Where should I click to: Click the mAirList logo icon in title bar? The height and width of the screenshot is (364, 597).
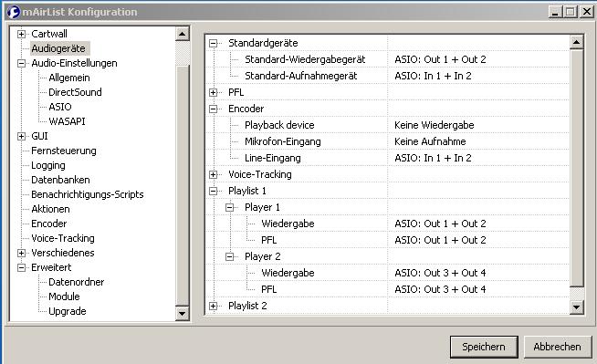click(13, 12)
